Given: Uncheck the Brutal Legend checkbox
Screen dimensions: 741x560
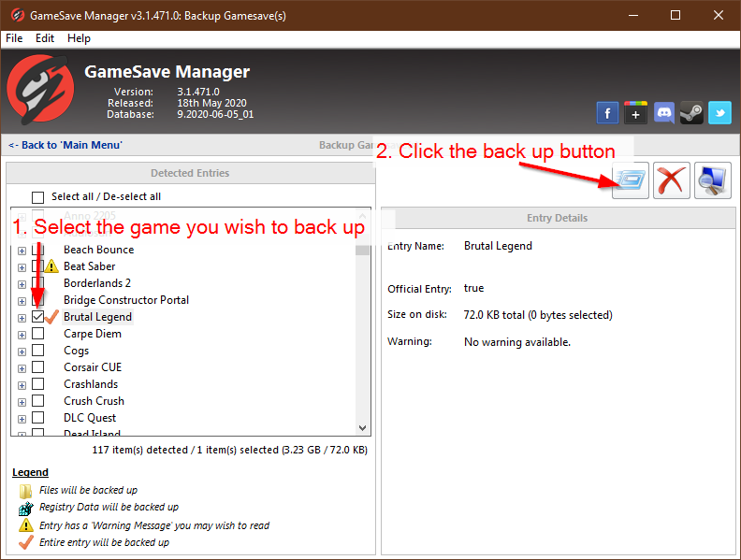Looking at the screenshot, I should [37, 317].
